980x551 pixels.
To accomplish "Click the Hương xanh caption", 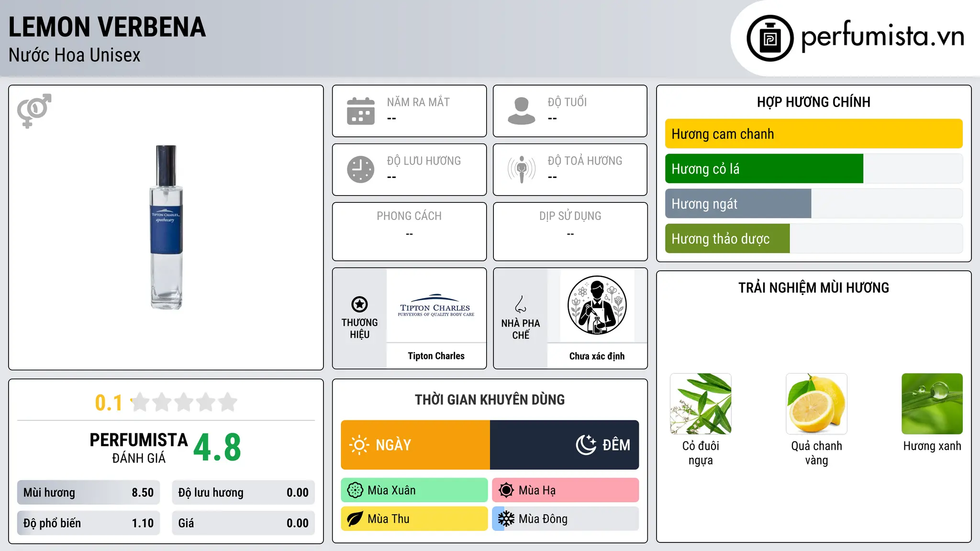I will 932,446.
